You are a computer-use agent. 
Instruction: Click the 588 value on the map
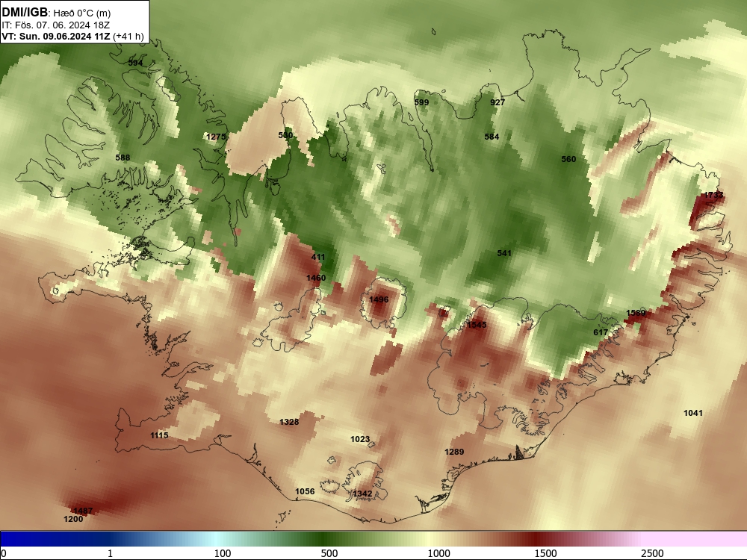pyautogui.click(x=123, y=158)
